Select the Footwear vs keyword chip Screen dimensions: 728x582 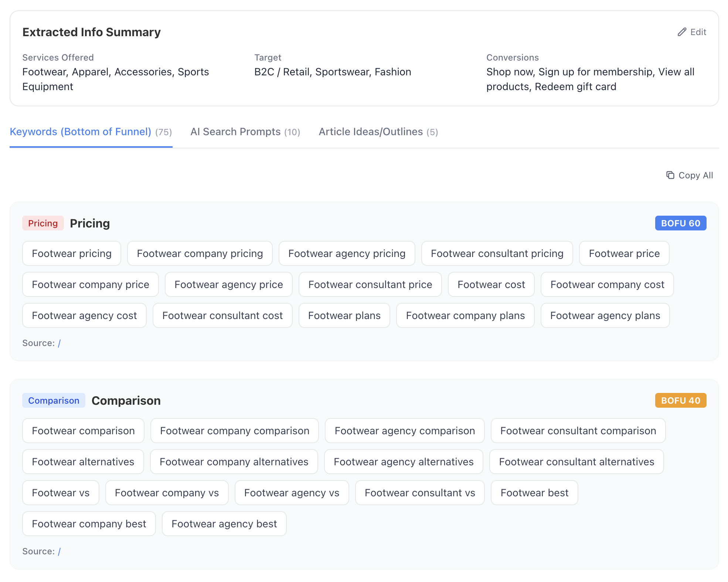tap(60, 493)
